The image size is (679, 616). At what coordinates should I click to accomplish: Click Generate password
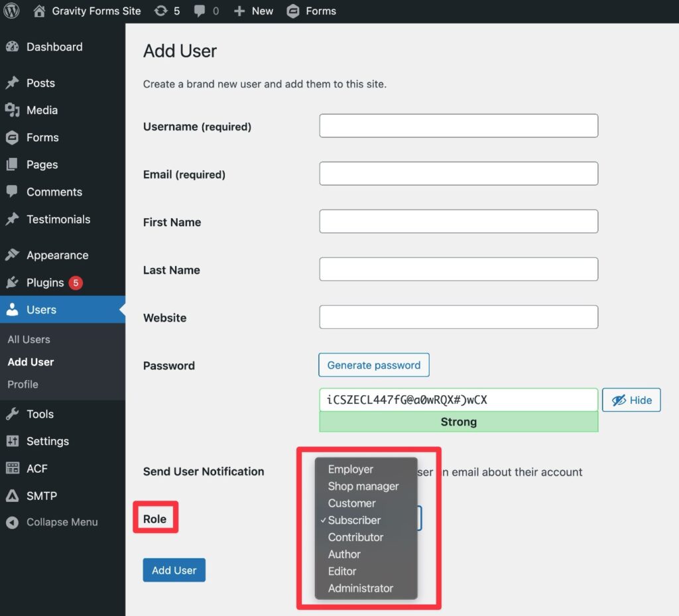click(x=373, y=365)
